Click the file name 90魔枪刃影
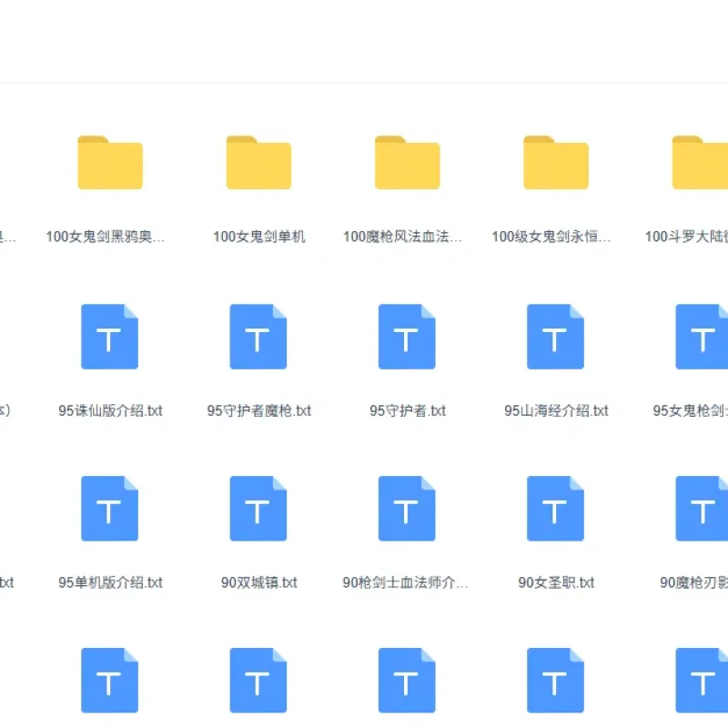Viewport: 728px width, 728px height. click(693, 582)
